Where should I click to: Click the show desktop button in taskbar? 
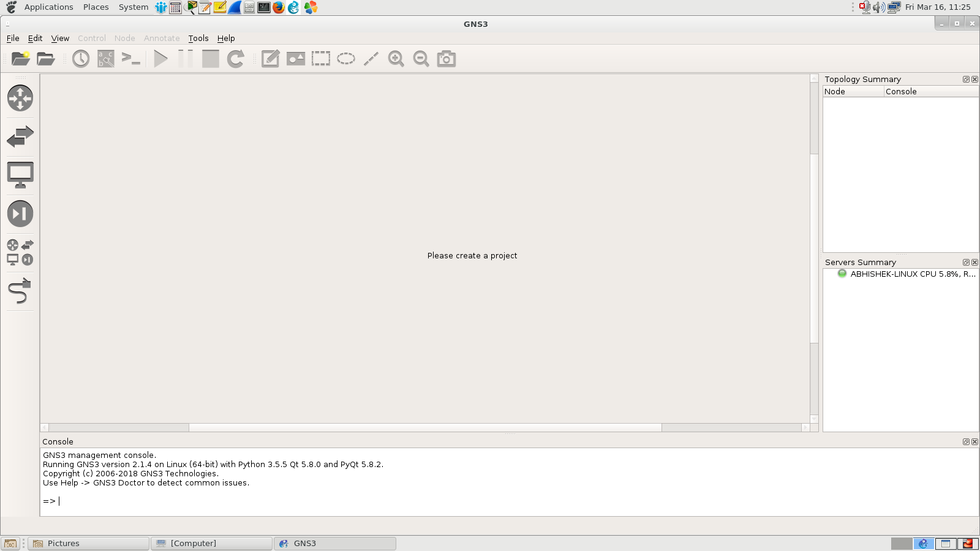[x=10, y=544]
